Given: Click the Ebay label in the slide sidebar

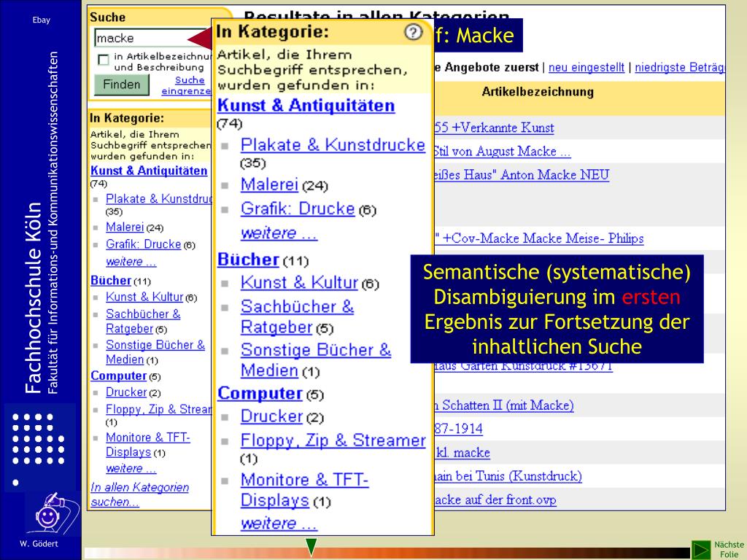Looking at the screenshot, I should (x=42, y=20).
